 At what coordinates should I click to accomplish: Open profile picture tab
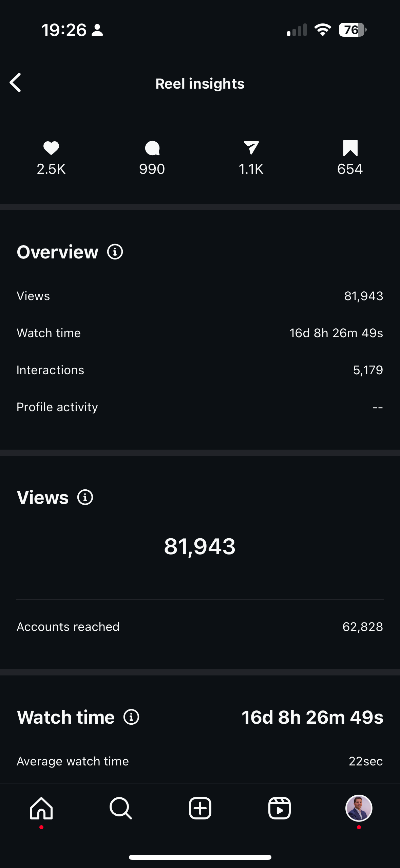(x=359, y=809)
